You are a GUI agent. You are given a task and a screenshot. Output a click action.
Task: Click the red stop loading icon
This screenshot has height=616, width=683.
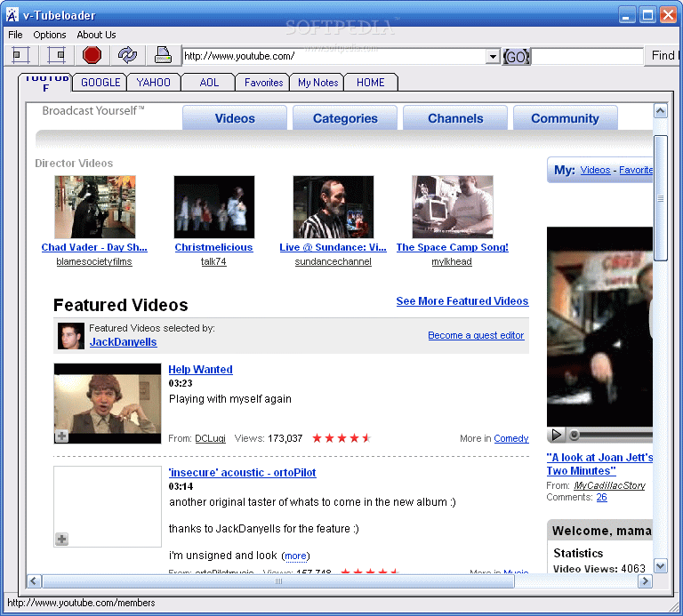(92, 55)
